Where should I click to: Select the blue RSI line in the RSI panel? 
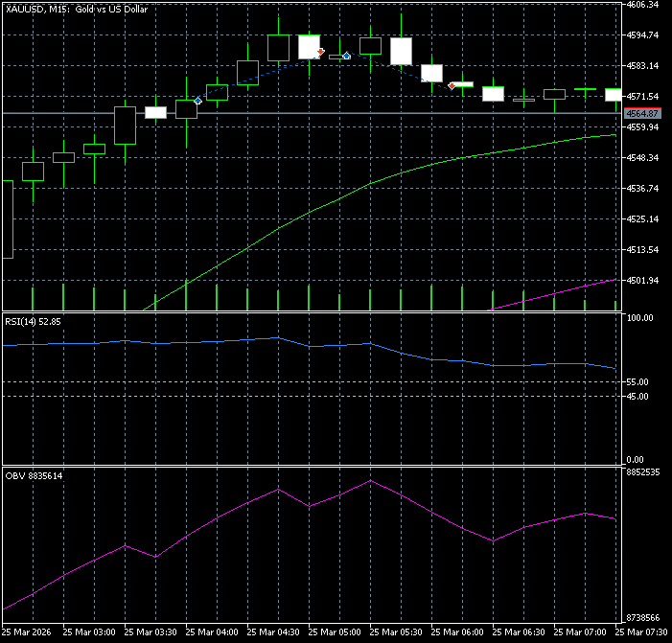309,346
